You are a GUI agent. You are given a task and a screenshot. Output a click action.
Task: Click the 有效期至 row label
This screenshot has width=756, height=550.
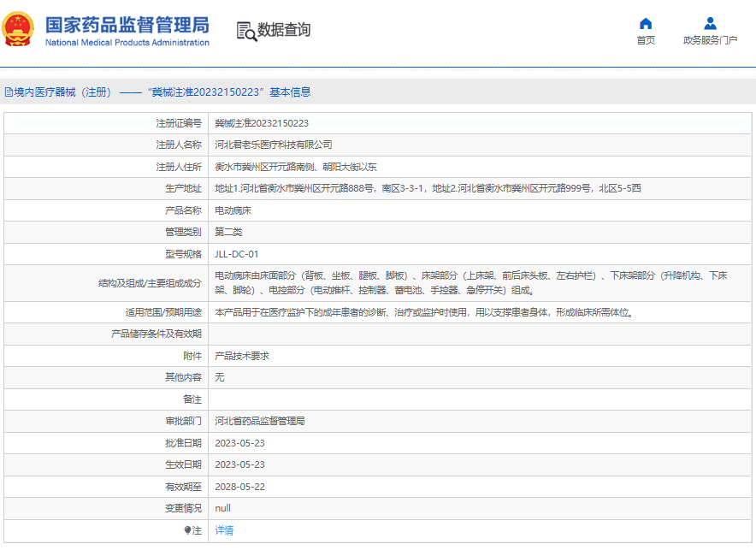(183, 487)
